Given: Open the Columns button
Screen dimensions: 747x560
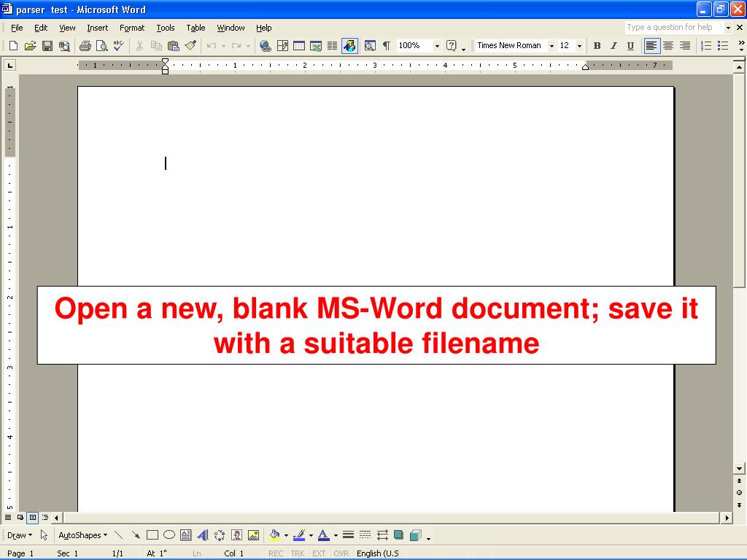Looking at the screenshot, I should 333,46.
